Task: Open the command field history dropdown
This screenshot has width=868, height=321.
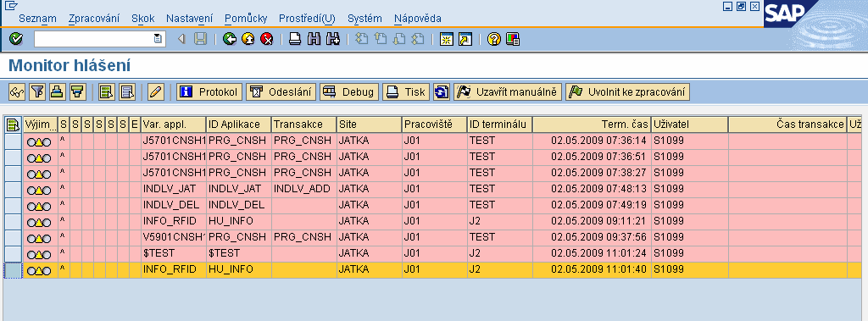Action: (159, 39)
